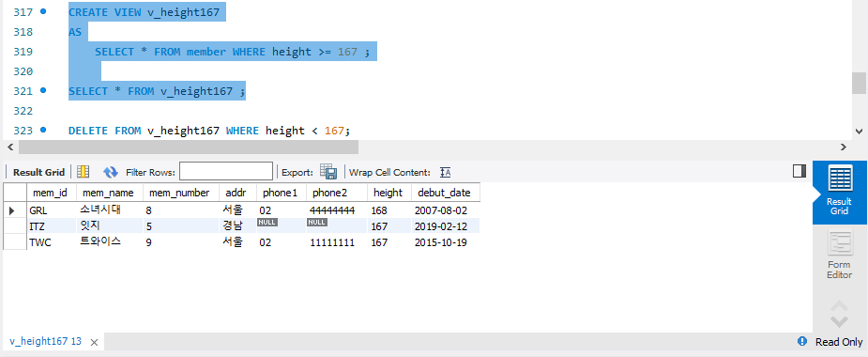Click the statement marker dot on line 321
The width and height of the screenshot is (868, 357).
click(43, 90)
